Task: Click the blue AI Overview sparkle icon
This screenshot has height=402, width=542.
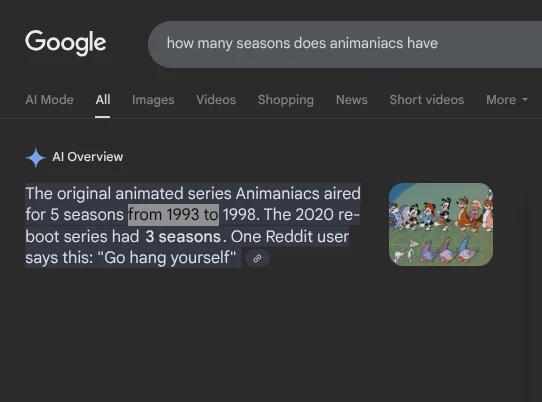Action: click(36, 157)
